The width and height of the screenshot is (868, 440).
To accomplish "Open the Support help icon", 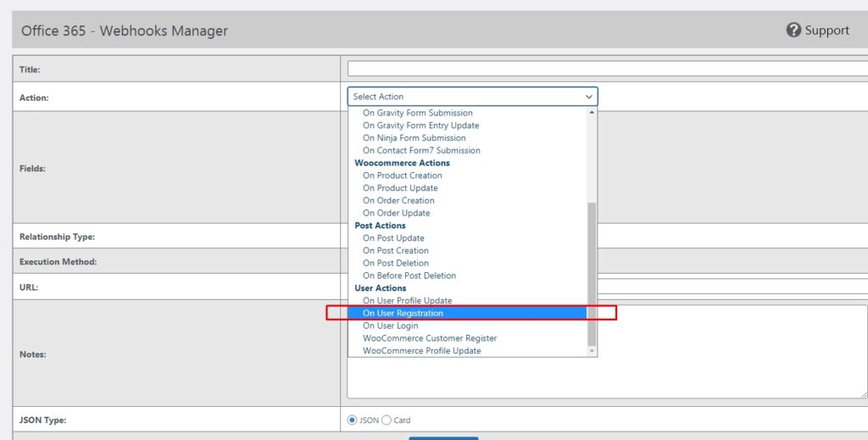I will (x=793, y=30).
